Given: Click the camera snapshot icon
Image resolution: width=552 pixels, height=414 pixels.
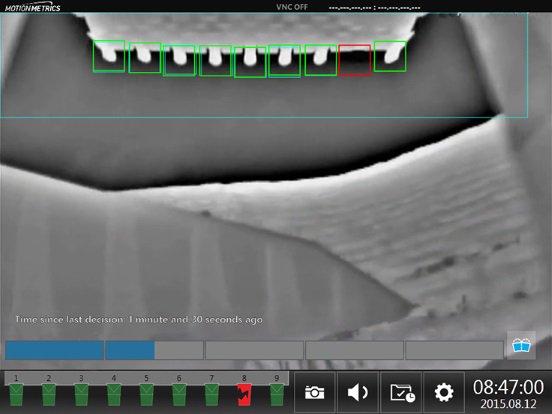Looking at the screenshot, I should [x=314, y=392].
